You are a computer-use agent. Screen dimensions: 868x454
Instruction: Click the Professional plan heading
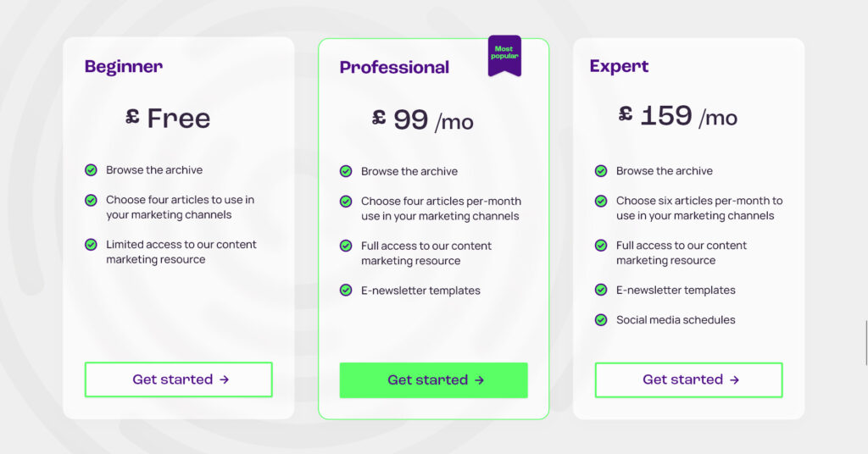click(394, 68)
